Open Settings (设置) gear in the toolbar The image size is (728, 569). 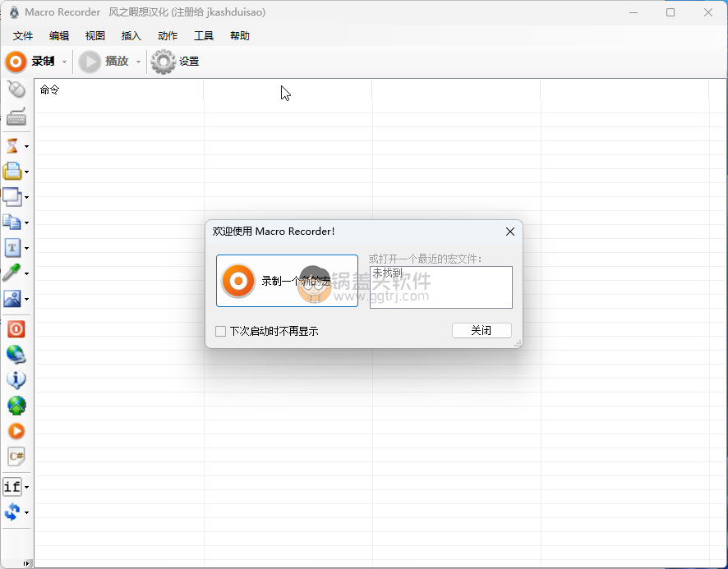(x=175, y=62)
